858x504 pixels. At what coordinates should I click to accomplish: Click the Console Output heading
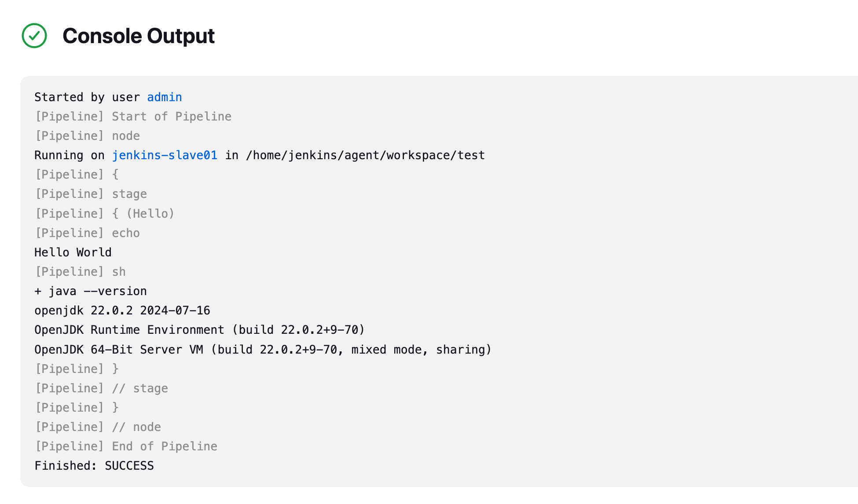coord(138,36)
